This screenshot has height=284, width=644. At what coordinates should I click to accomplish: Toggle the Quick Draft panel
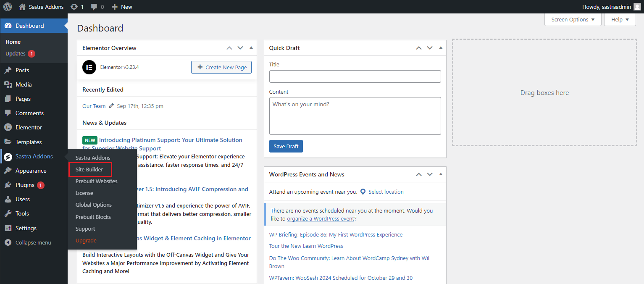pyautogui.click(x=441, y=48)
